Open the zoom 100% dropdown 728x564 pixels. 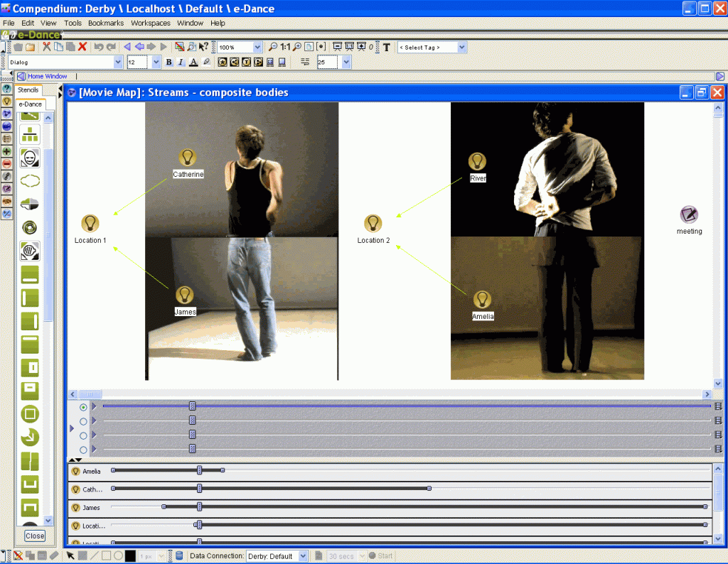240,48
